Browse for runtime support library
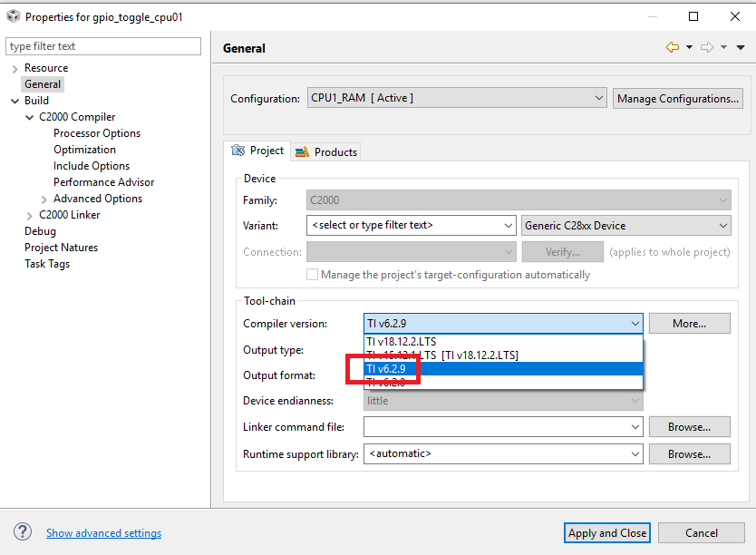 [x=690, y=453]
